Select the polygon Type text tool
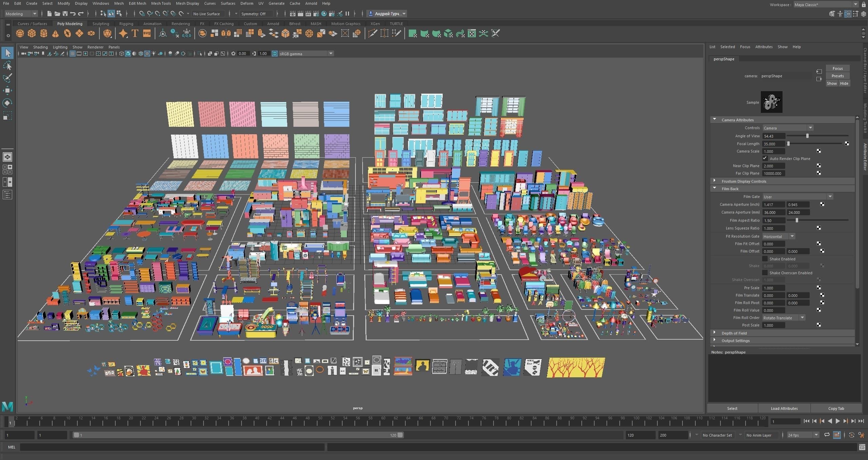 pos(135,33)
